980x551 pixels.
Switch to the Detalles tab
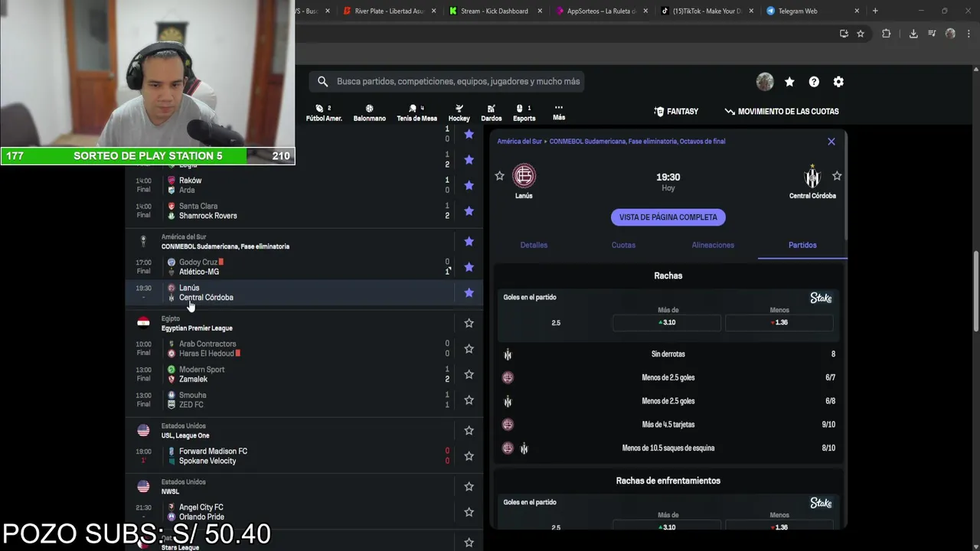point(534,245)
